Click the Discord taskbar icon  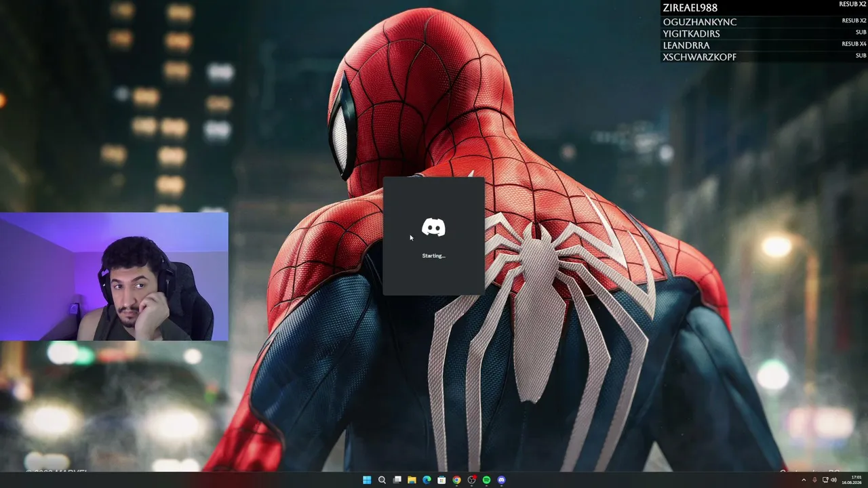501,480
